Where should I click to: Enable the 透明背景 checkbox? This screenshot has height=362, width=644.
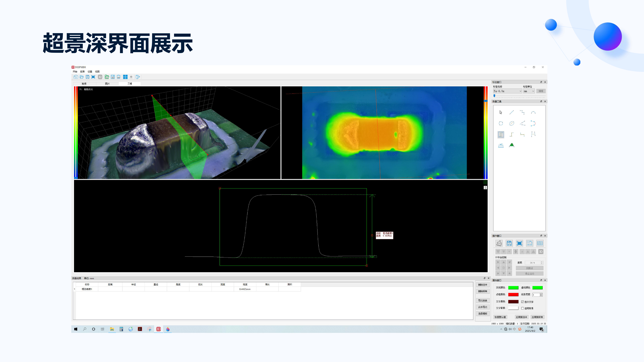click(x=522, y=308)
